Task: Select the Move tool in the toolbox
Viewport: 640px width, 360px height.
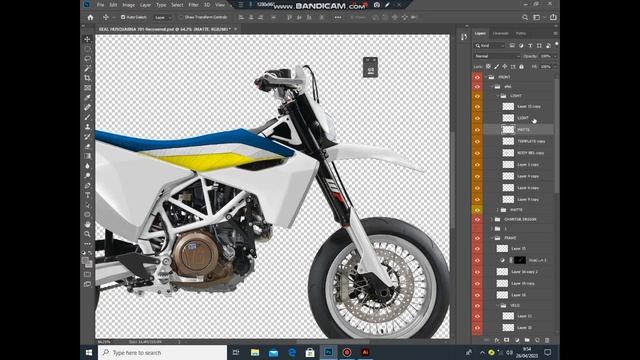Action: [87, 39]
